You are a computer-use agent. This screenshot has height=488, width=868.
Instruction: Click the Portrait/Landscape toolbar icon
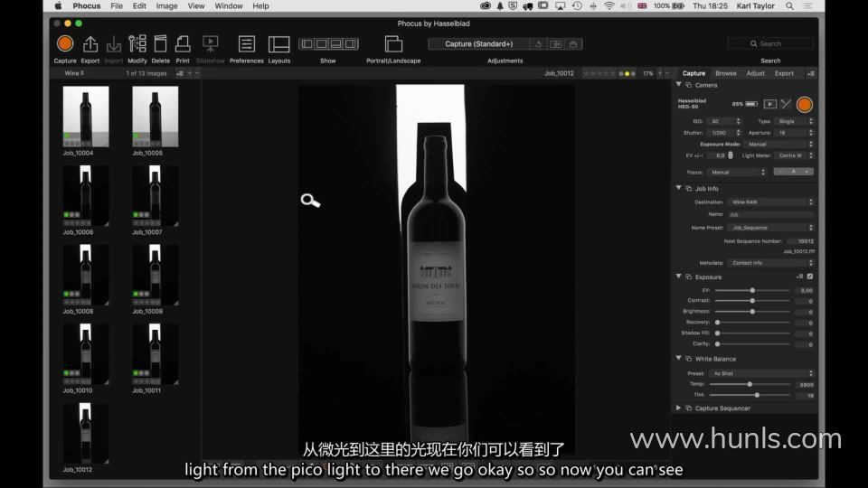(x=393, y=43)
